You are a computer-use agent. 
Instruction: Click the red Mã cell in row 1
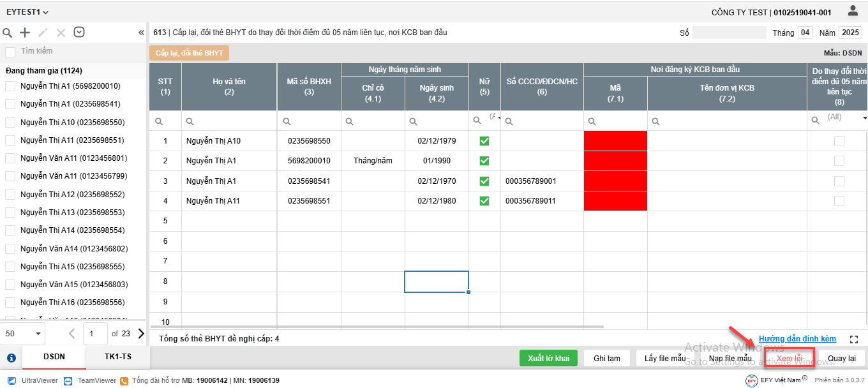pyautogui.click(x=615, y=141)
